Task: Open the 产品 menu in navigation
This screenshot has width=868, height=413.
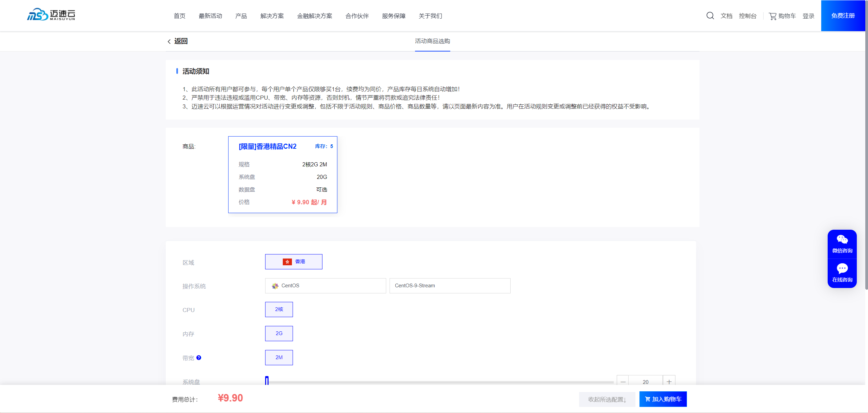Action: (x=241, y=16)
